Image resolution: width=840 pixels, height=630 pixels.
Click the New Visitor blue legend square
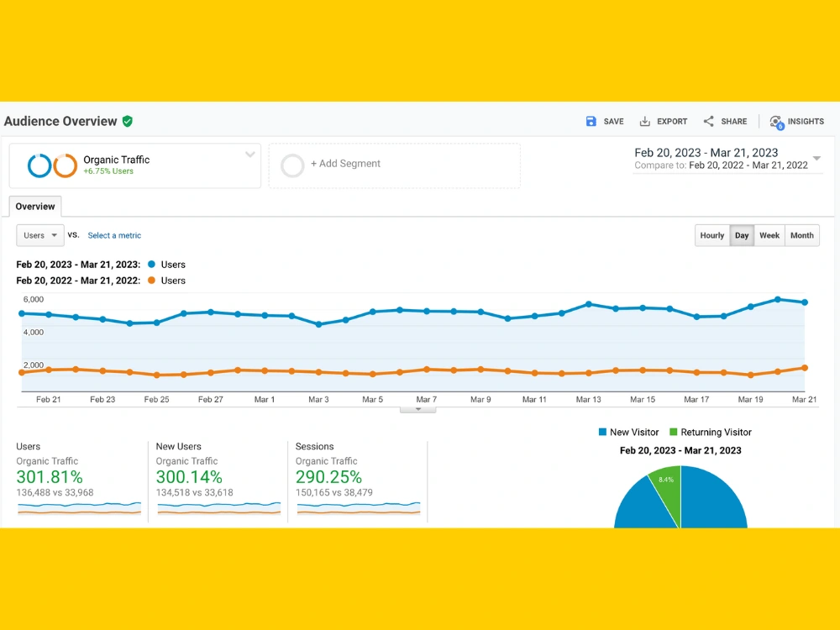coord(602,432)
